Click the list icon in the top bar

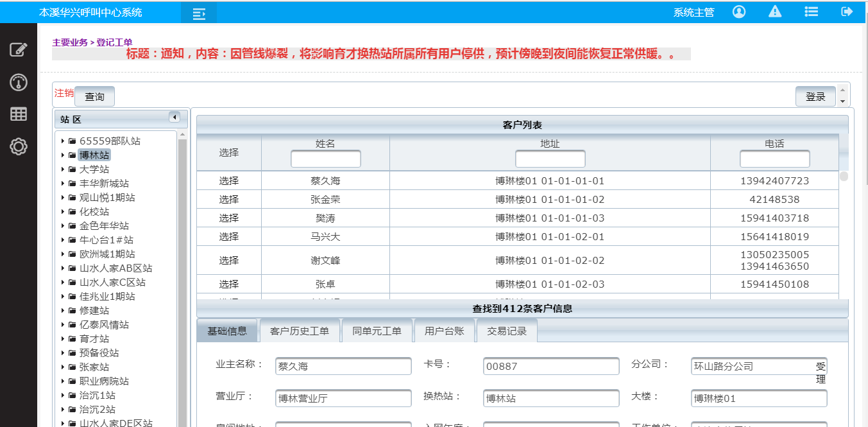pos(811,11)
